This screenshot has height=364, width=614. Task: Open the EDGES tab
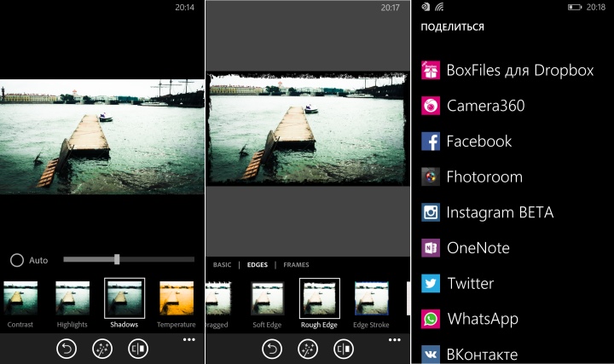point(257,265)
